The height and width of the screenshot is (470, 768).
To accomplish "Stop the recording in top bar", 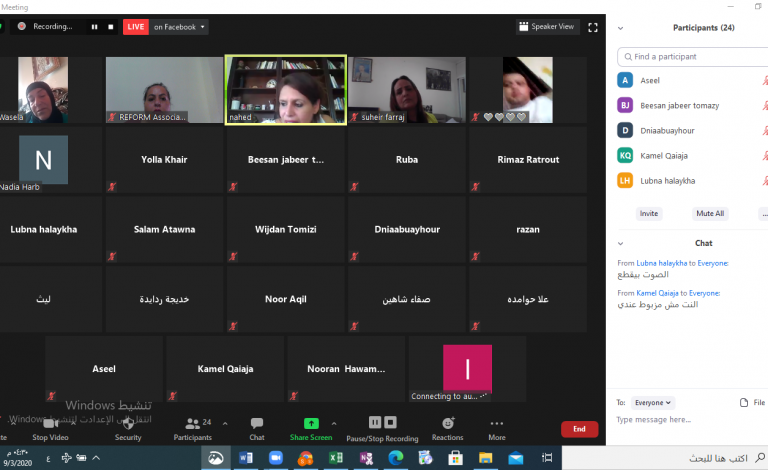I will tap(111, 27).
